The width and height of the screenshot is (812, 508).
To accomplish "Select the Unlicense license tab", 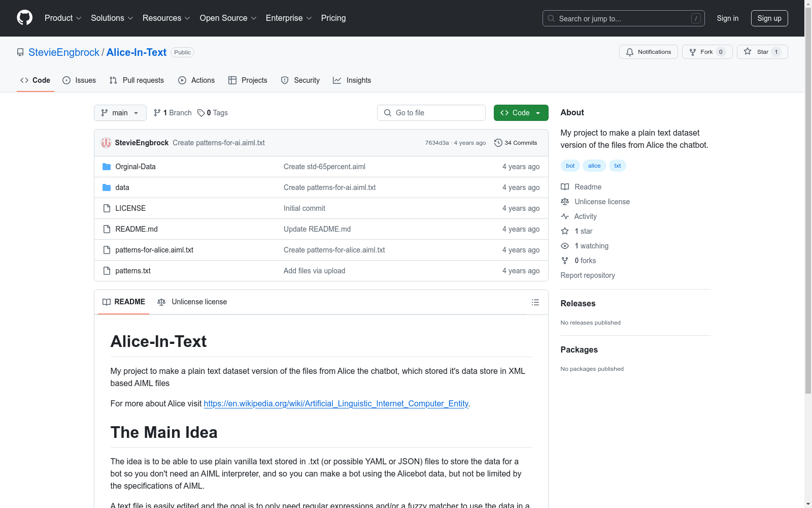I will [192, 302].
